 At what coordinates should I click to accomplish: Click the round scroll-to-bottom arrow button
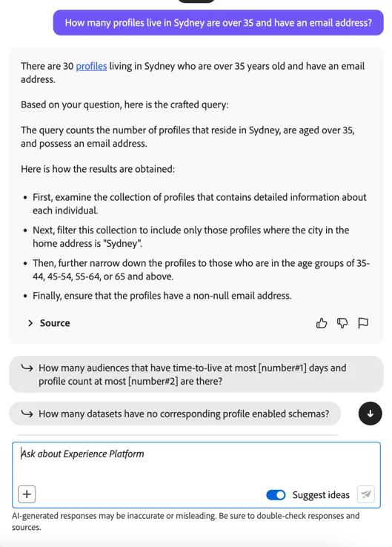(x=370, y=414)
